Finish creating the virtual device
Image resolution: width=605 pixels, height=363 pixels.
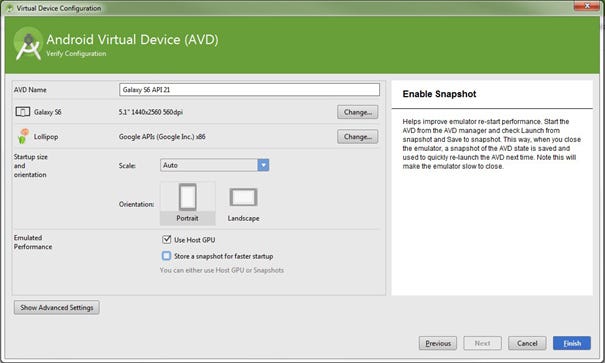tap(572, 343)
